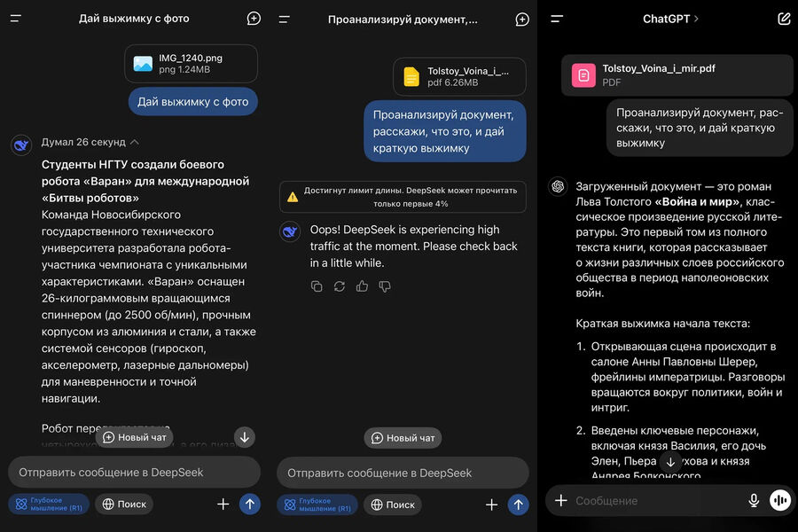Open the sidebar menu in the left DeepSeek chat
This screenshot has height=532, width=798.
pyautogui.click(x=16, y=19)
